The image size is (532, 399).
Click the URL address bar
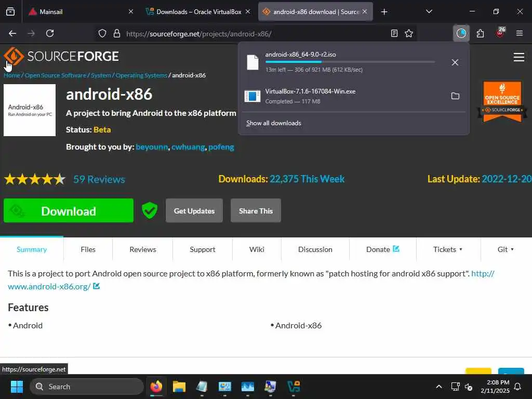click(x=256, y=34)
